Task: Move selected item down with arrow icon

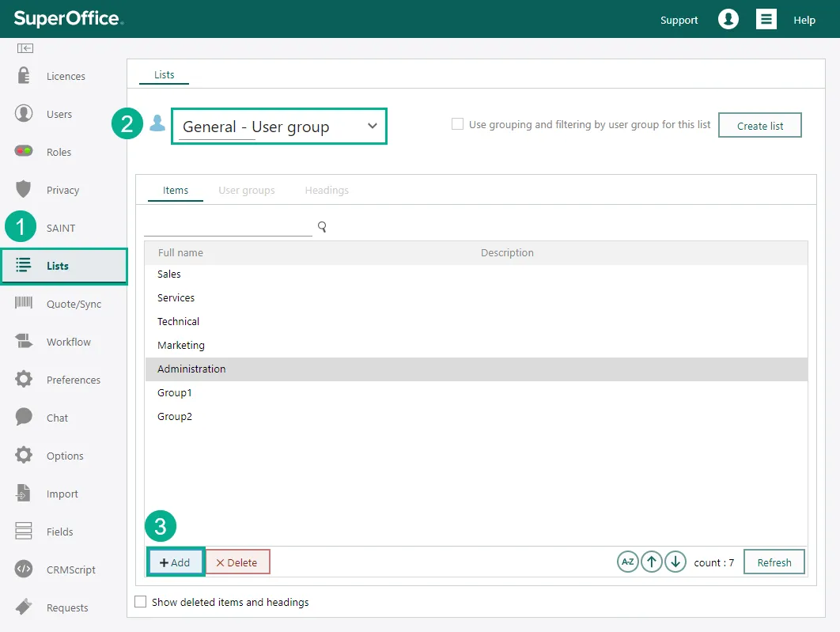Action: pos(675,562)
